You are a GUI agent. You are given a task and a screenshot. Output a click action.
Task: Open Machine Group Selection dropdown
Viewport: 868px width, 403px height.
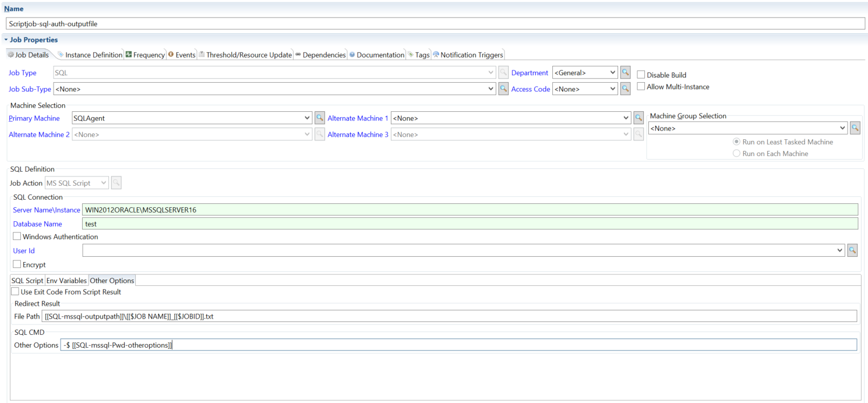(x=842, y=128)
